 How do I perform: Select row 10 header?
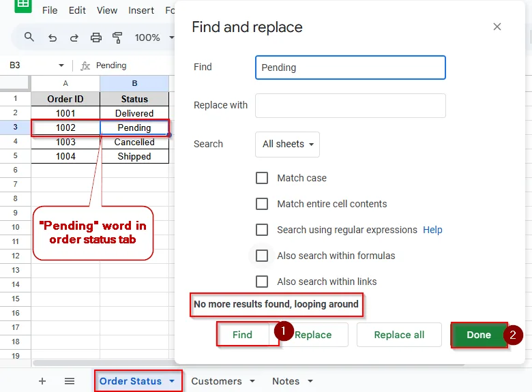[x=15, y=227]
